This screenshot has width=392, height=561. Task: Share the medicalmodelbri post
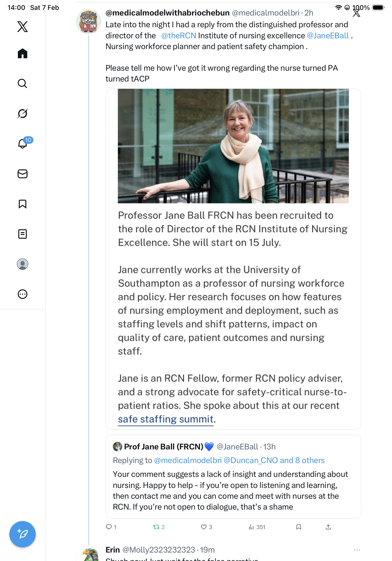pos(328,527)
